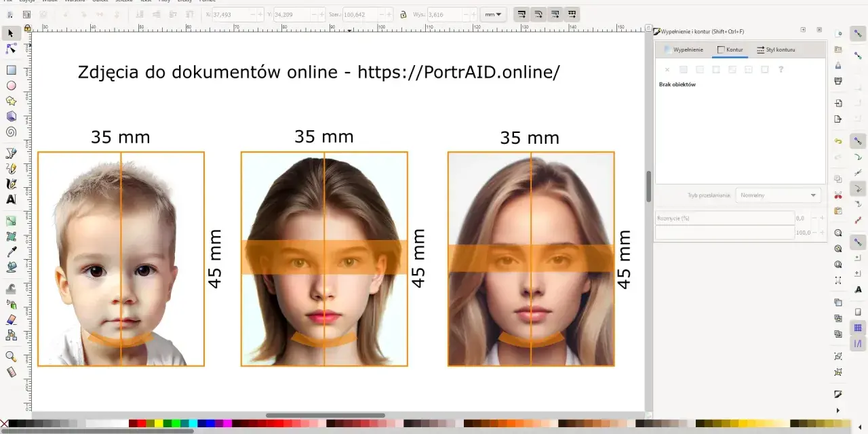Expand the Tryb przesłaniania Normalny dropdown
The image size is (868, 434).
click(x=778, y=195)
